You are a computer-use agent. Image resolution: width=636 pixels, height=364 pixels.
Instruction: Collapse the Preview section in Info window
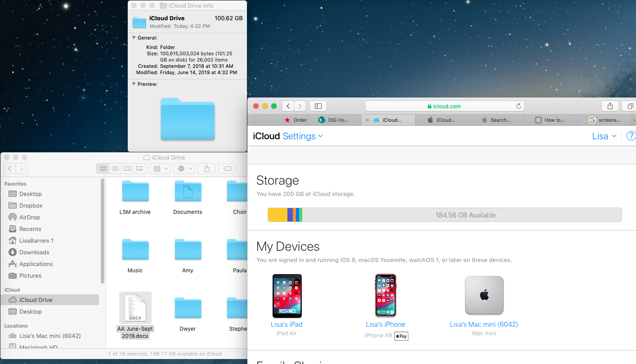(x=134, y=84)
